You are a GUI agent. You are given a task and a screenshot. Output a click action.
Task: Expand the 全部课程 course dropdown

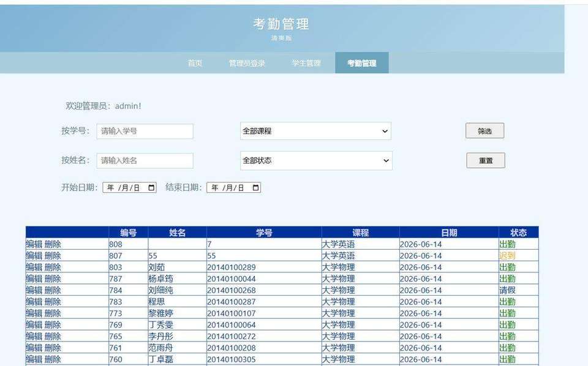pyautogui.click(x=315, y=131)
